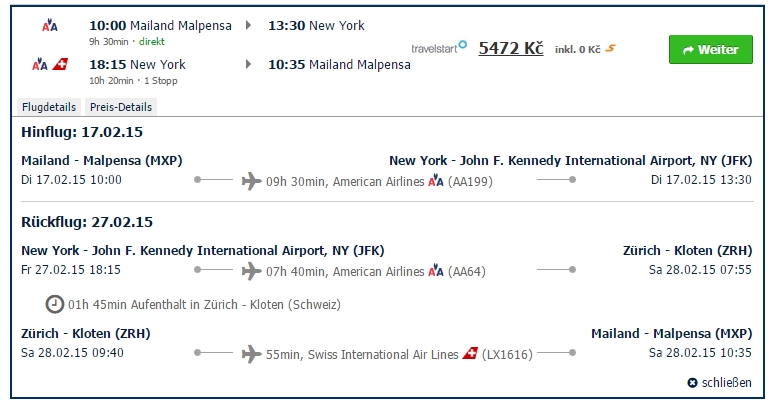Click the 5472 Kč price link
The width and height of the screenshot is (775, 407).
pyautogui.click(x=511, y=48)
